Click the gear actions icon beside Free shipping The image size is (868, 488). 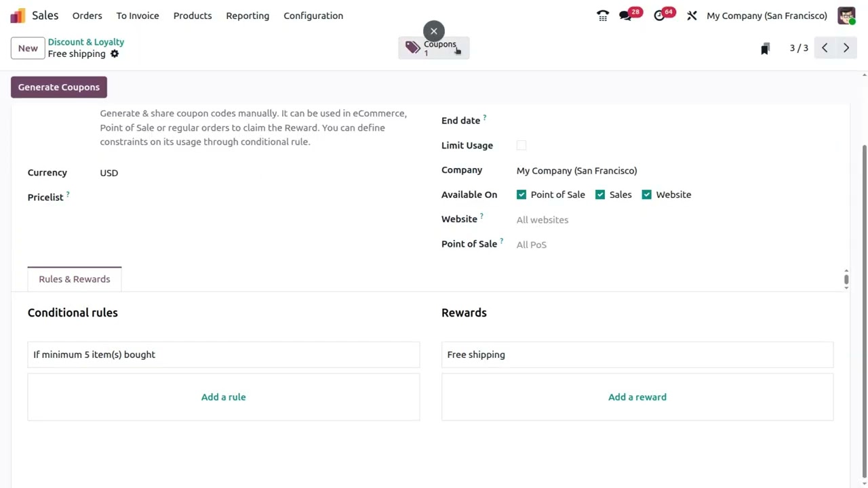(115, 54)
